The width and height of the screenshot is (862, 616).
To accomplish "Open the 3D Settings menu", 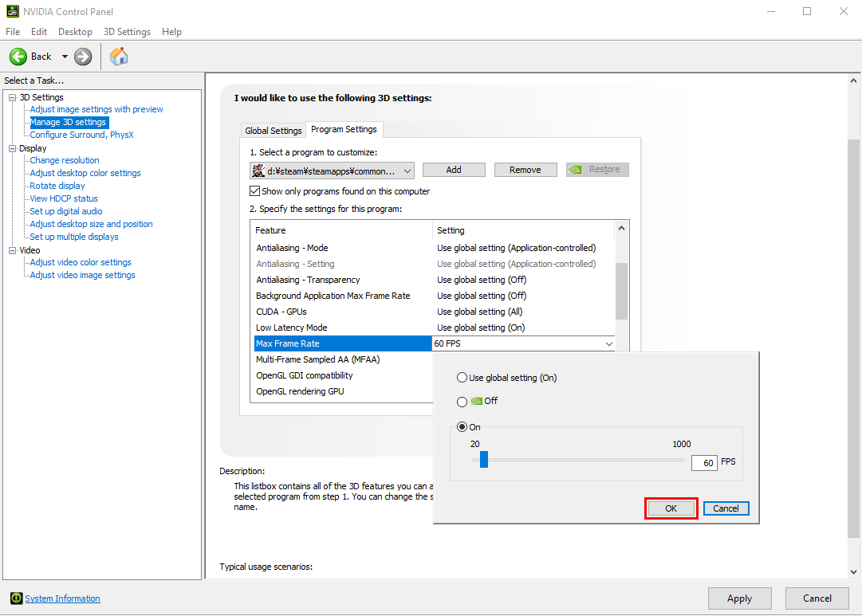I will 127,32.
